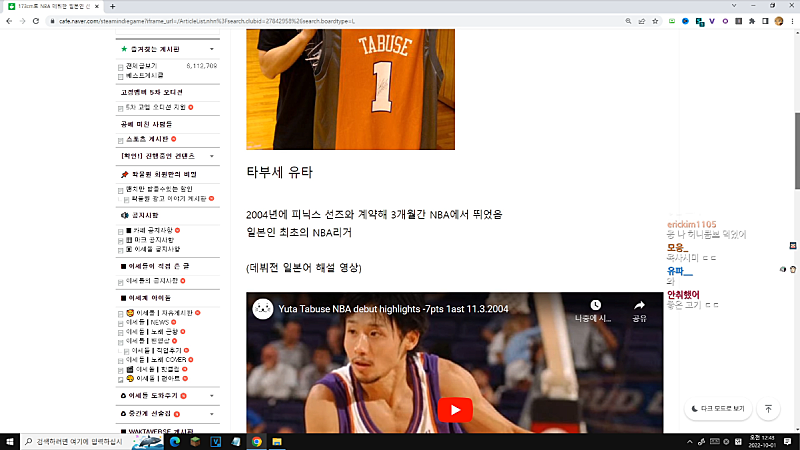Open the 카페 공지사항 board

point(150,230)
